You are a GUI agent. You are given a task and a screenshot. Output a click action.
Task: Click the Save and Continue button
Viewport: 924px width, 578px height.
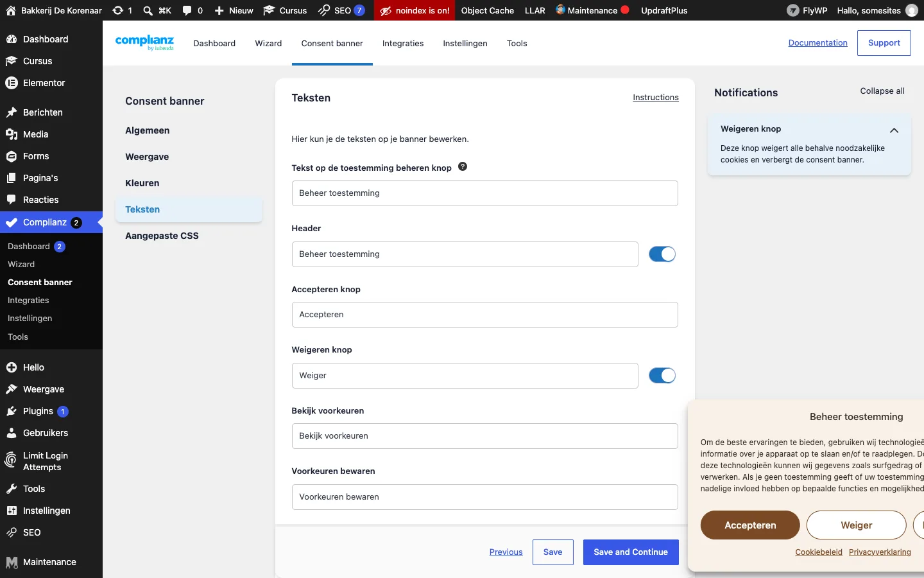point(631,552)
